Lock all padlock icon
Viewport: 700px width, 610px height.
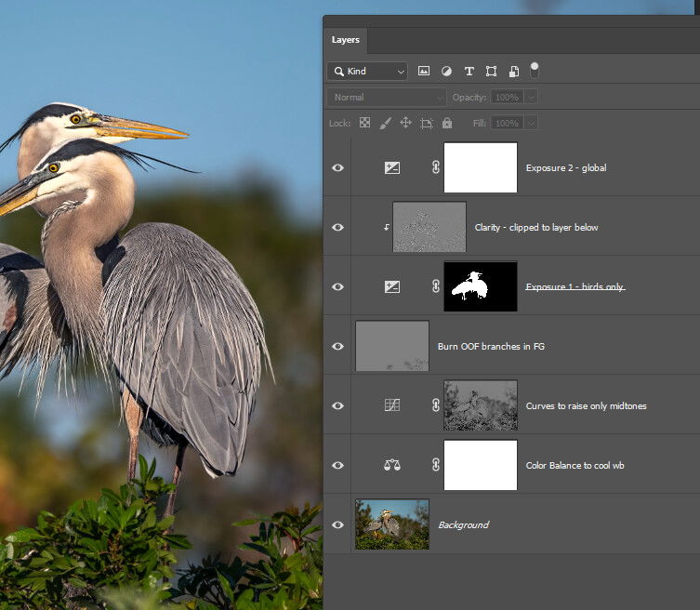pos(447,123)
